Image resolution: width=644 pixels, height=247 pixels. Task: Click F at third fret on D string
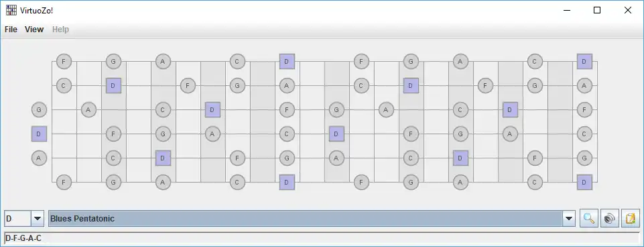point(113,134)
